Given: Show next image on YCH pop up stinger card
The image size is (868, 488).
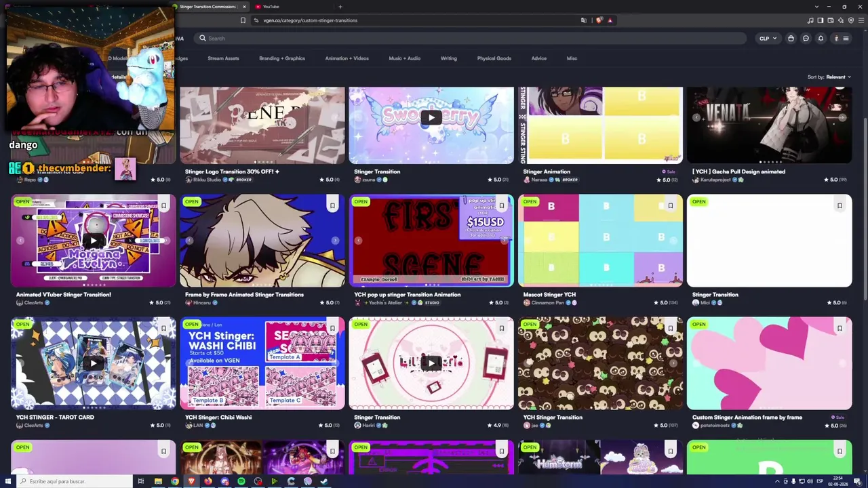Looking at the screenshot, I should [x=504, y=241].
